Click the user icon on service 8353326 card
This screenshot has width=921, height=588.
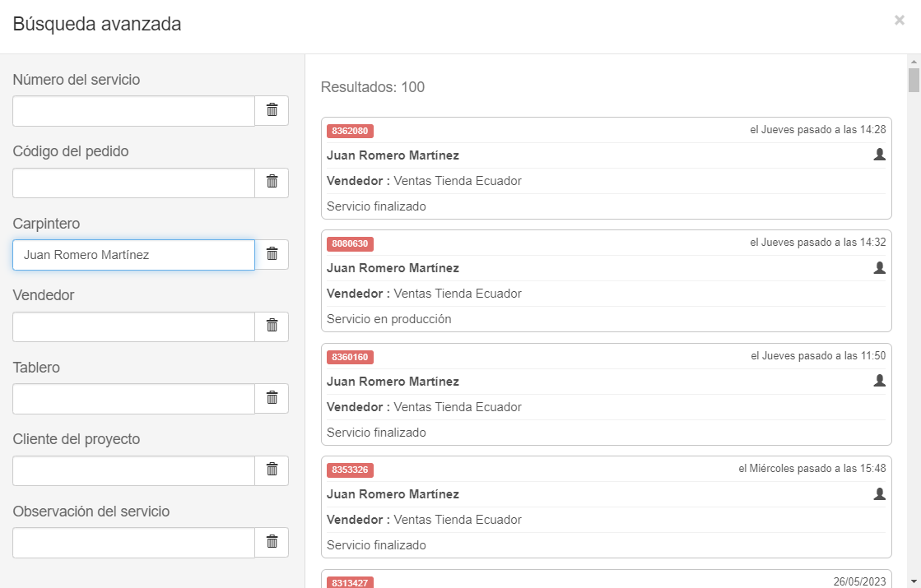click(x=879, y=493)
